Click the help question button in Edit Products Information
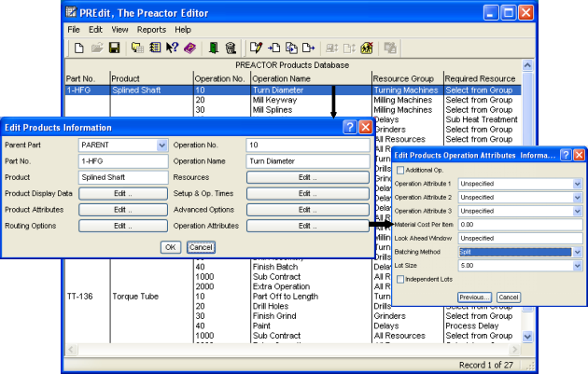 click(x=349, y=128)
